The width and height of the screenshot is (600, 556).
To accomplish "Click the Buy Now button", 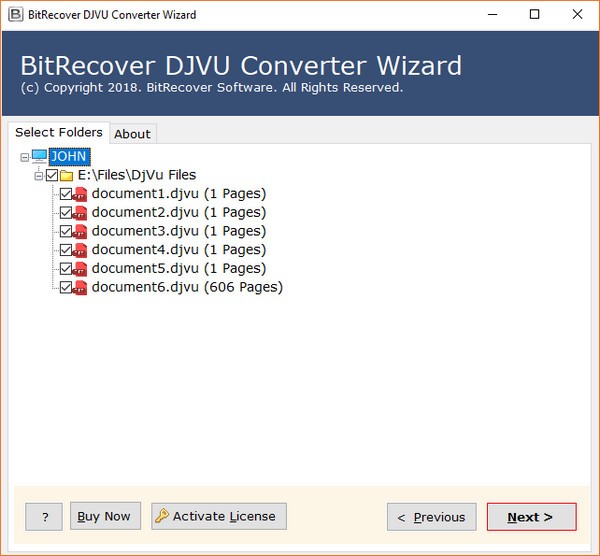I will [x=105, y=516].
